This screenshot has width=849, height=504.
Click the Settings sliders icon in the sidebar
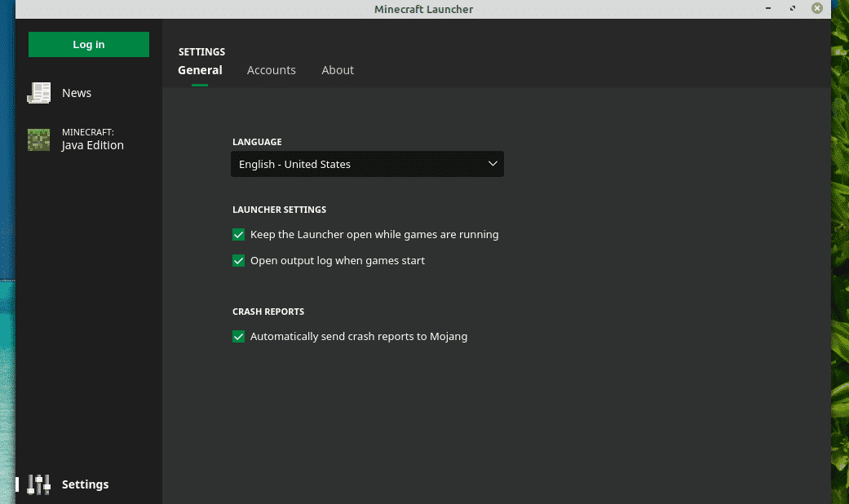coord(38,484)
